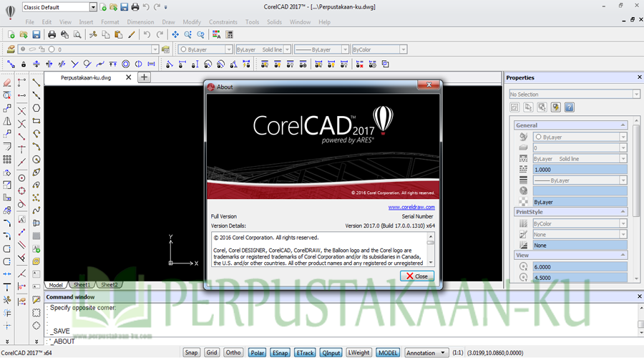The height and width of the screenshot is (358, 644).
Task: Open the Solids menu
Action: (274, 21)
